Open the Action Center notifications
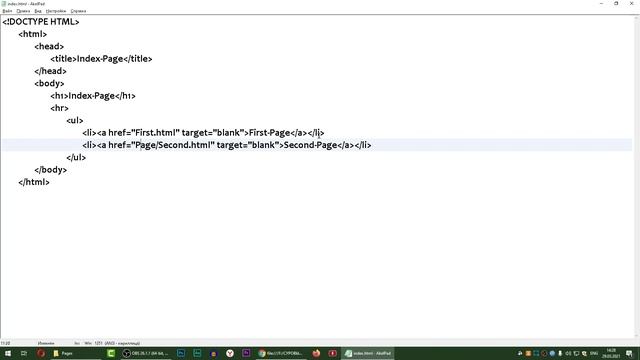The width and height of the screenshot is (640, 360). point(629,353)
